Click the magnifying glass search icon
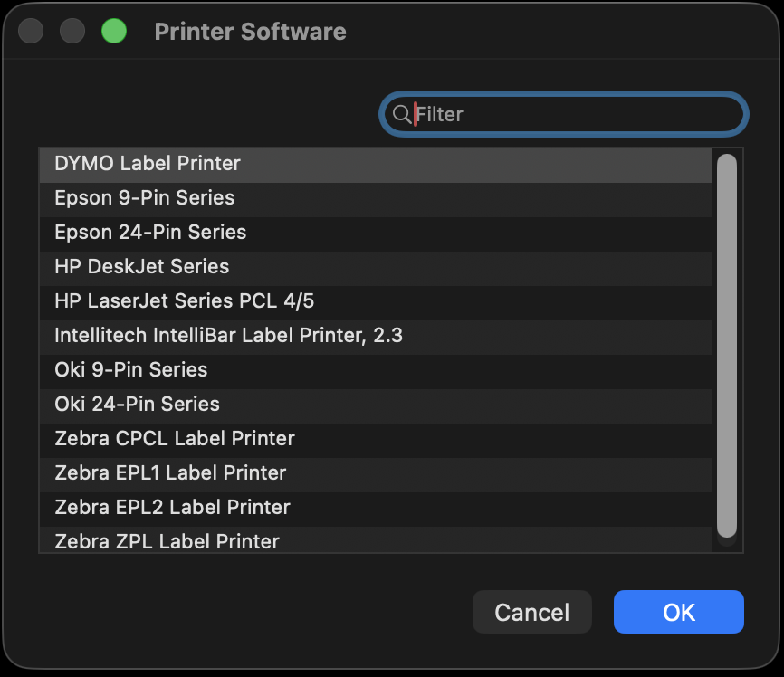This screenshot has height=677, width=784. coord(401,114)
